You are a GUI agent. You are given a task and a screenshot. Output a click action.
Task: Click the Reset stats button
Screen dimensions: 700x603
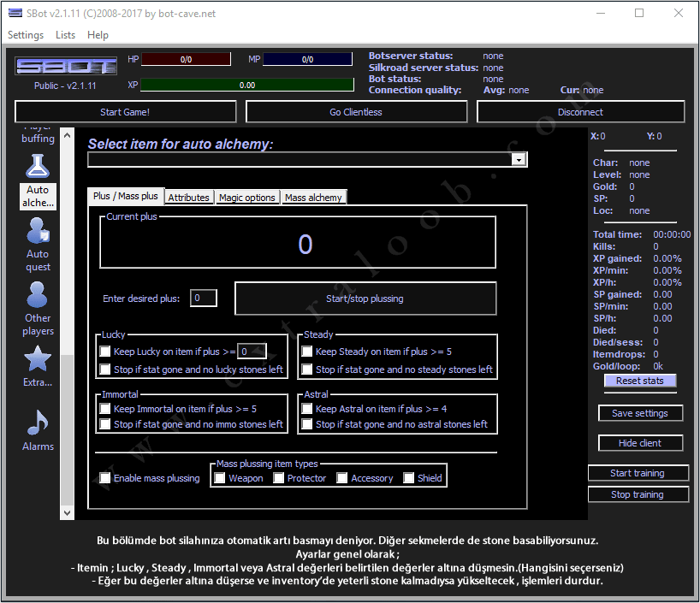tap(640, 381)
